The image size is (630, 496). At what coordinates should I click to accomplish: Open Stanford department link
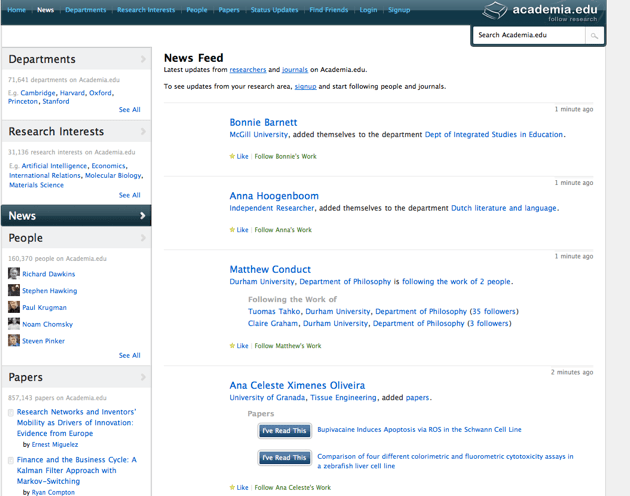[x=56, y=101]
